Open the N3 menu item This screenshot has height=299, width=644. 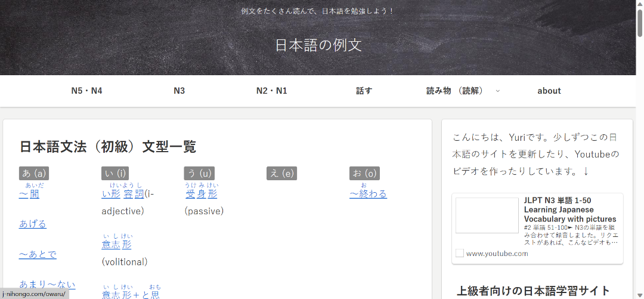coord(179,91)
